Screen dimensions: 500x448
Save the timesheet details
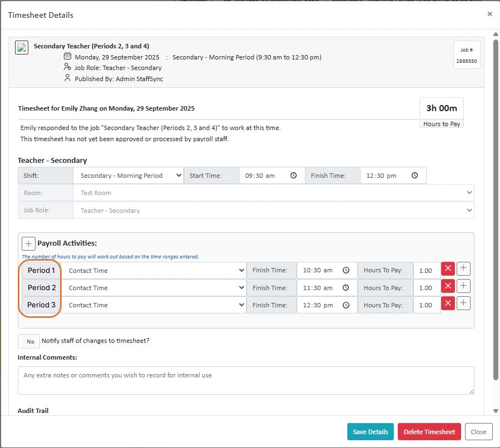click(x=370, y=431)
